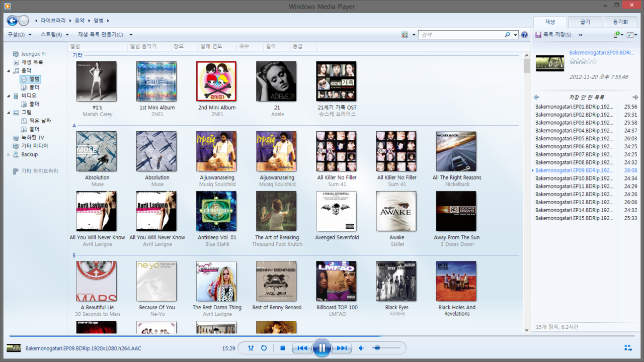Click the search magnifier icon
Screen dimensions: 644x362
click(x=508, y=35)
